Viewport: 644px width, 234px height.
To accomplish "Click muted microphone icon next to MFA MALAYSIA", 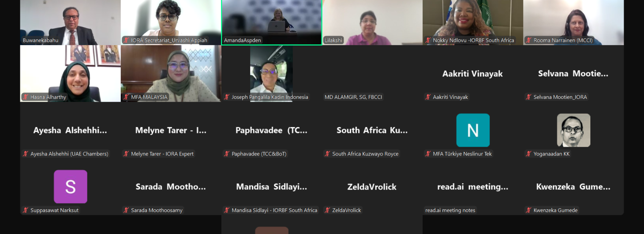I will (x=126, y=97).
